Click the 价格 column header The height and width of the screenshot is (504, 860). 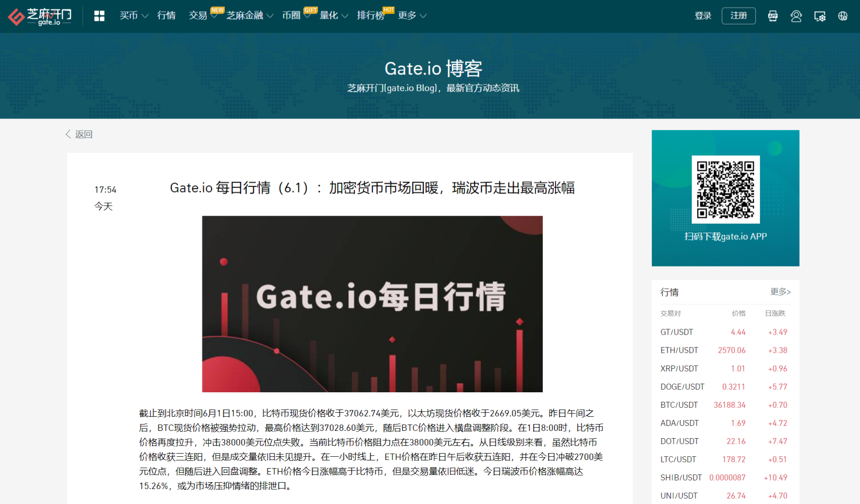pos(738,313)
